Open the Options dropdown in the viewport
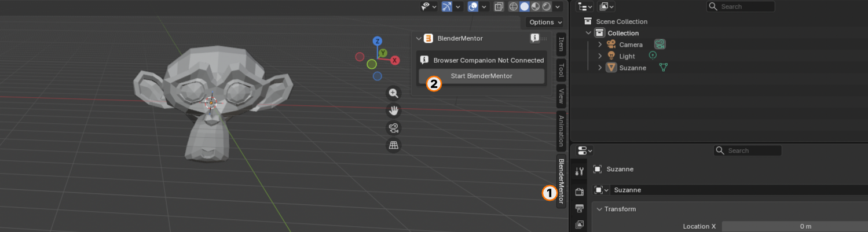Viewport: 868px width, 232px height. (545, 22)
